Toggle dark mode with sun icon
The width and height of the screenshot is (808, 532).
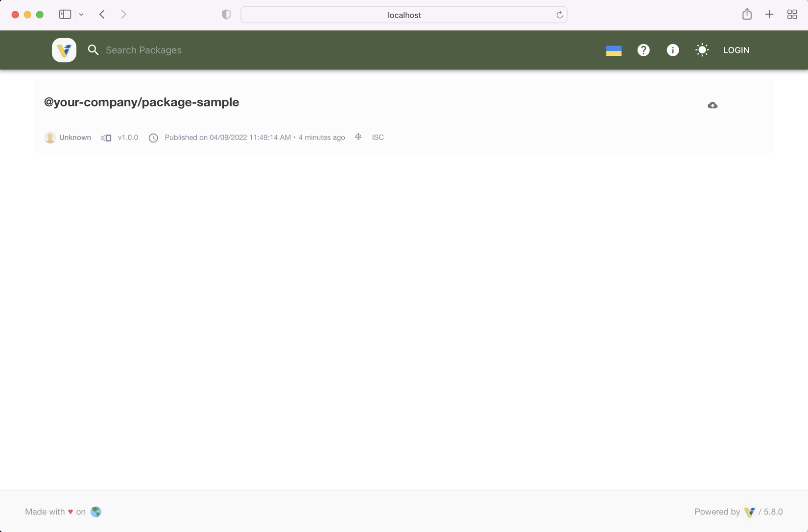702,50
